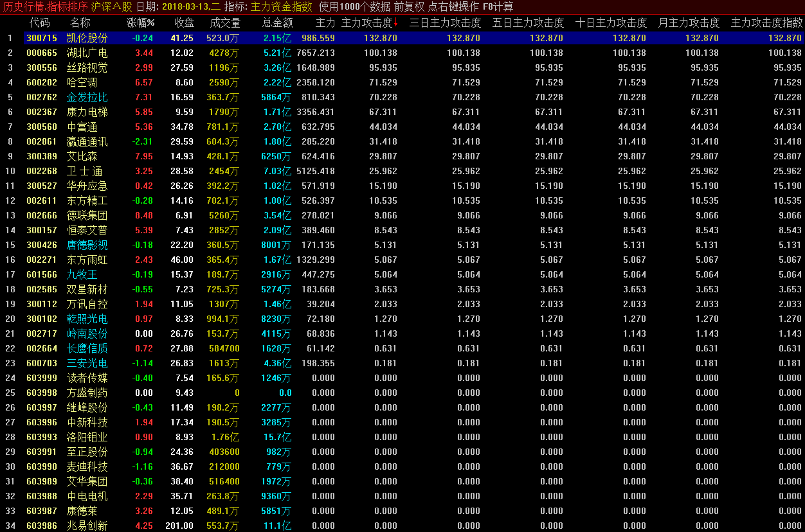Select stock 中电电机
This screenshot has height=532, width=805.
point(87,496)
